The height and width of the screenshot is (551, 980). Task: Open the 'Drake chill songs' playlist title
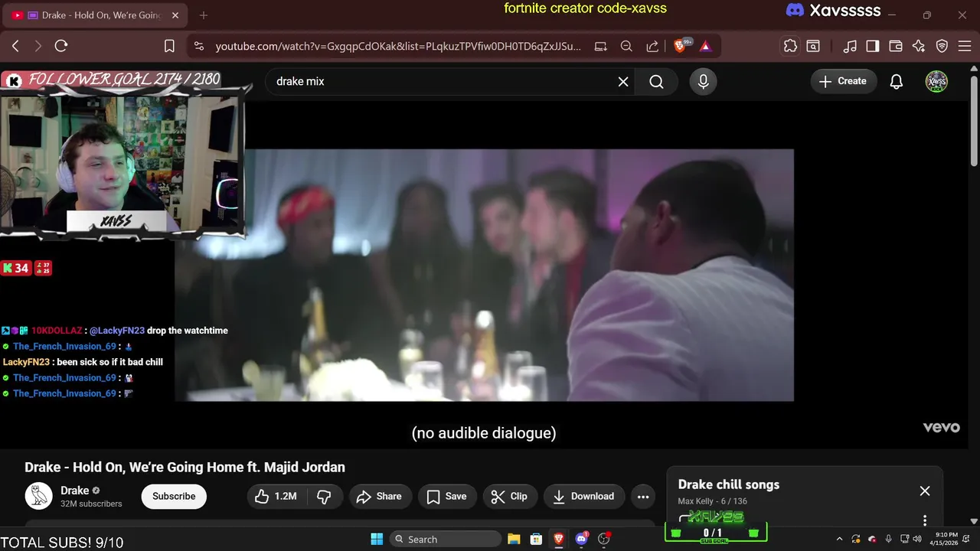click(x=729, y=484)
